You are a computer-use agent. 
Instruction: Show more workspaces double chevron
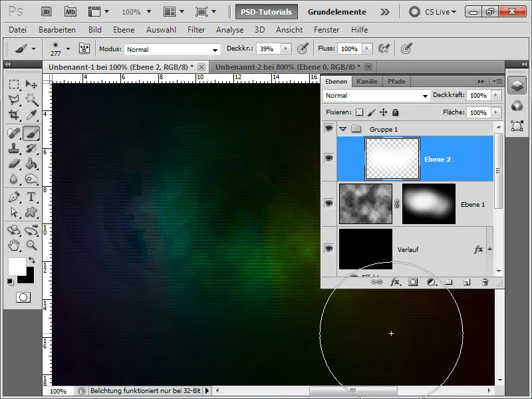385,12
